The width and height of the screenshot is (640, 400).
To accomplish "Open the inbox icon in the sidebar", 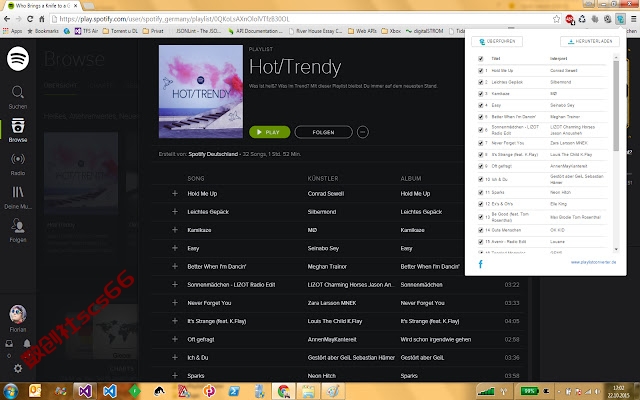I will (x=9, y=344).
